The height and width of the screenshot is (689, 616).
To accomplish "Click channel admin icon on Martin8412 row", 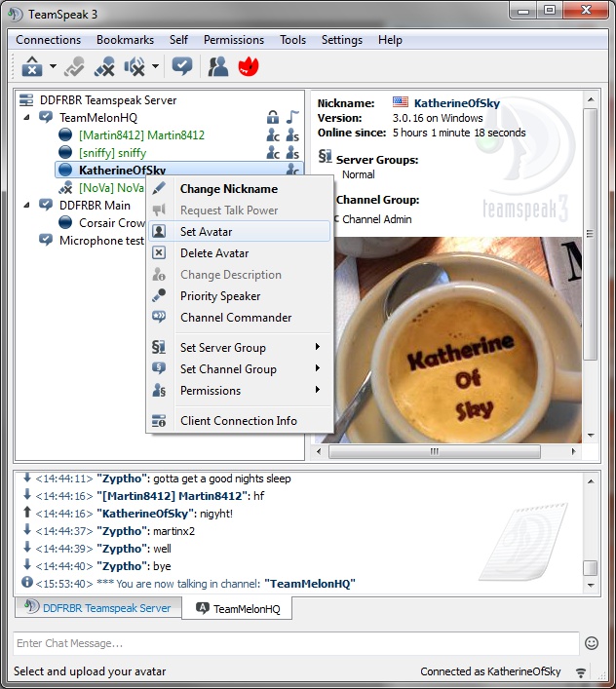I will pyautogui.click(x=273, y=135).
